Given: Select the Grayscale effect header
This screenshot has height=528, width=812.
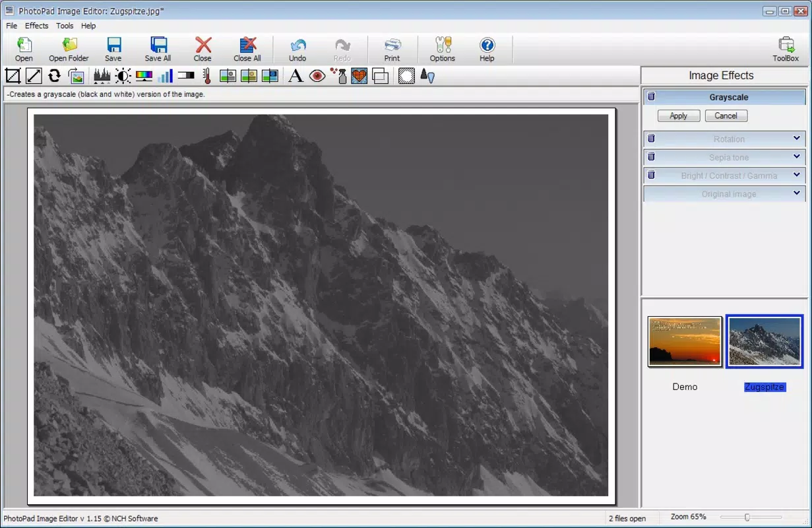Looking at the screenshot, I should (724, 97).
